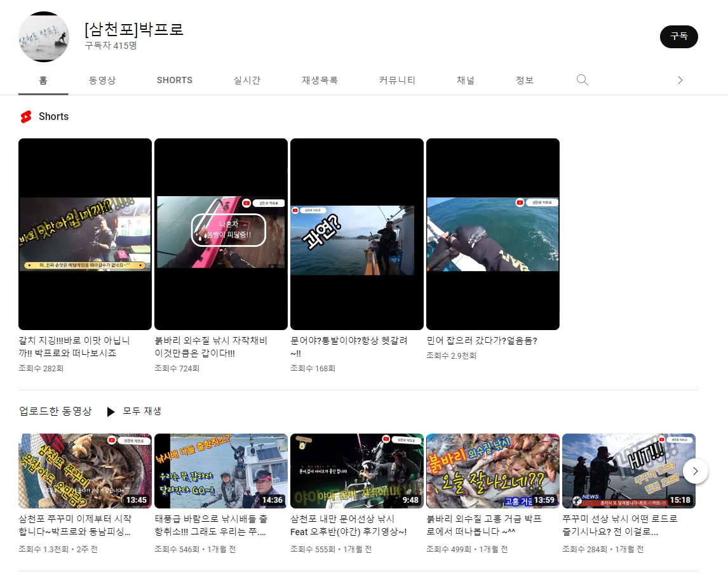Image resolution: width=728 pixels, height=577 pixels.
Task: Open the 커뮤니티 tab
Action: (x=397, y=80)
